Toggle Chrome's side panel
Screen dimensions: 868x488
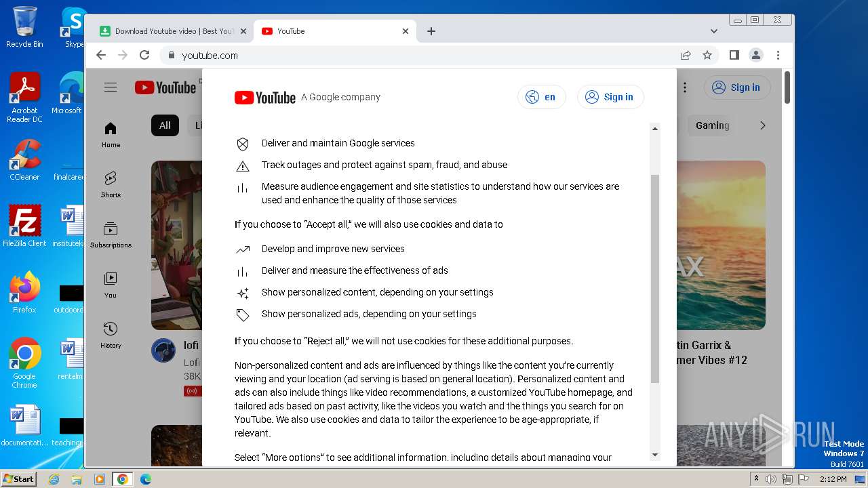[734, 56]
